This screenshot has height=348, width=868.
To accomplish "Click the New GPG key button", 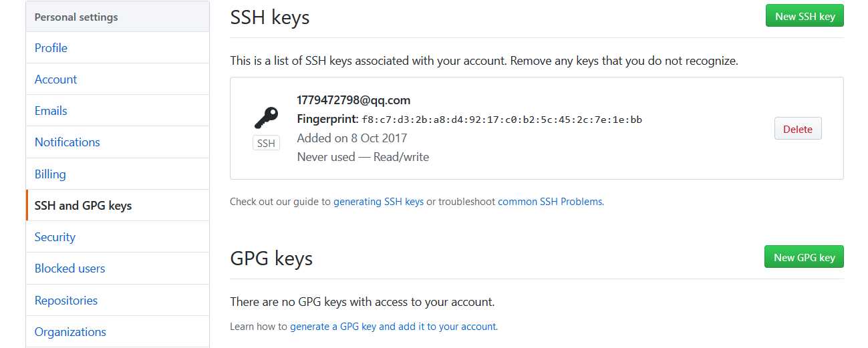I will click(x=804, y=257).
